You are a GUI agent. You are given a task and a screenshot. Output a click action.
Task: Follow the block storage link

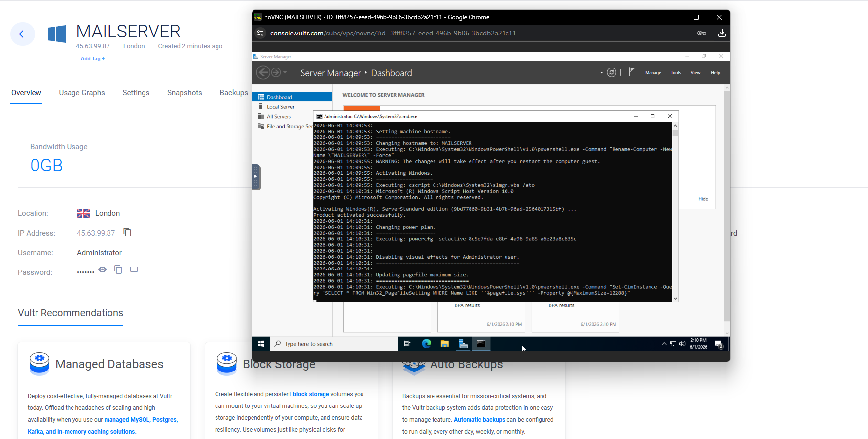click(x=311, y=394)
